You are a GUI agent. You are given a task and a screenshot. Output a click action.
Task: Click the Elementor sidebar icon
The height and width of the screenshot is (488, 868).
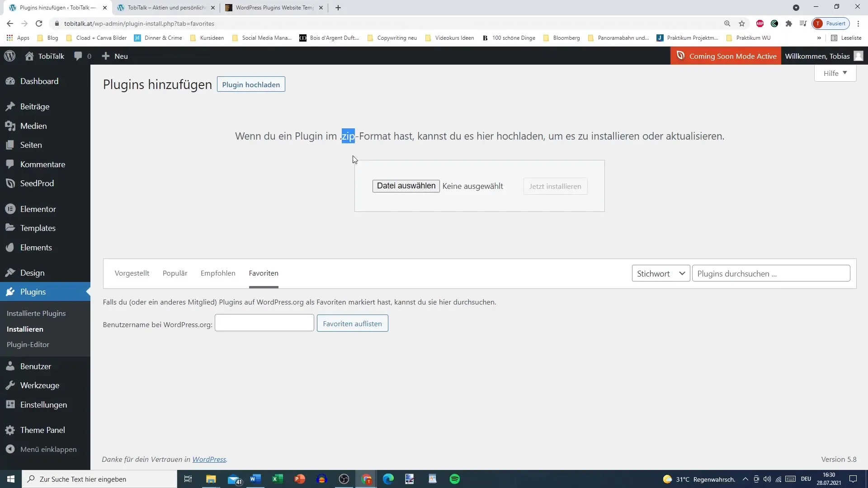pos(10,209)
